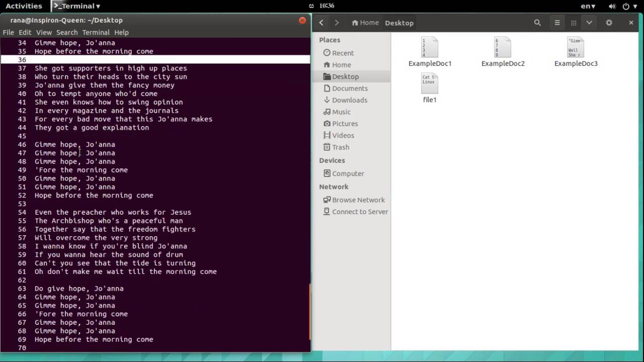The height and width of the screenshot is (362, 644).
Task: Select ExampleDoc1 file icon
Action: coord(430,47)
